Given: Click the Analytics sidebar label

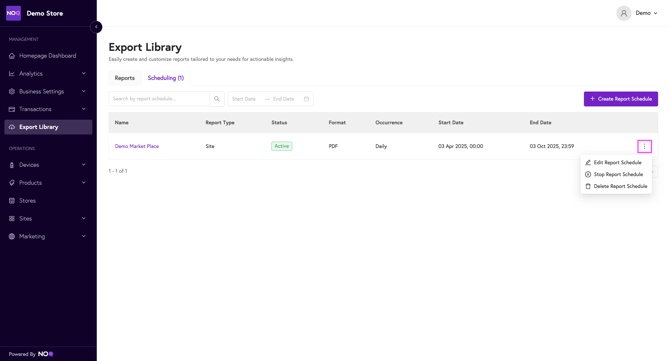Looking at the screenshot, I should click(31, 73).
